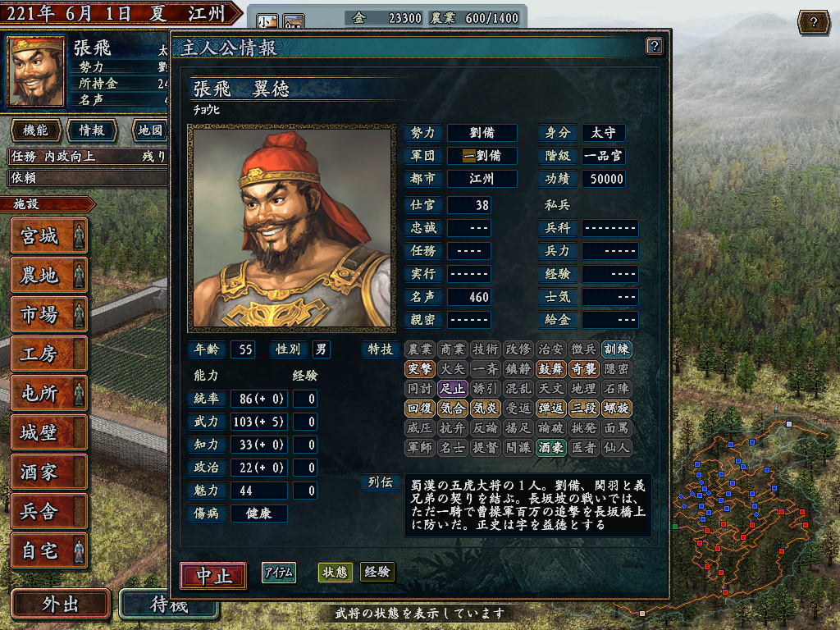Viewport: 840px width, 630px height.
Task: Select the 螺旋 skill icon
Action: coord(616,409)
